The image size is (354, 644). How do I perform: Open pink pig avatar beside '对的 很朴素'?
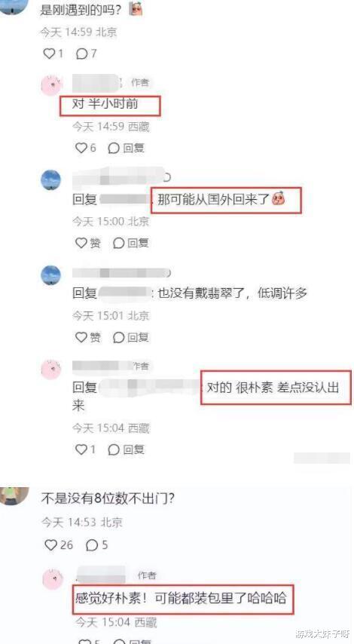point(51,370)
